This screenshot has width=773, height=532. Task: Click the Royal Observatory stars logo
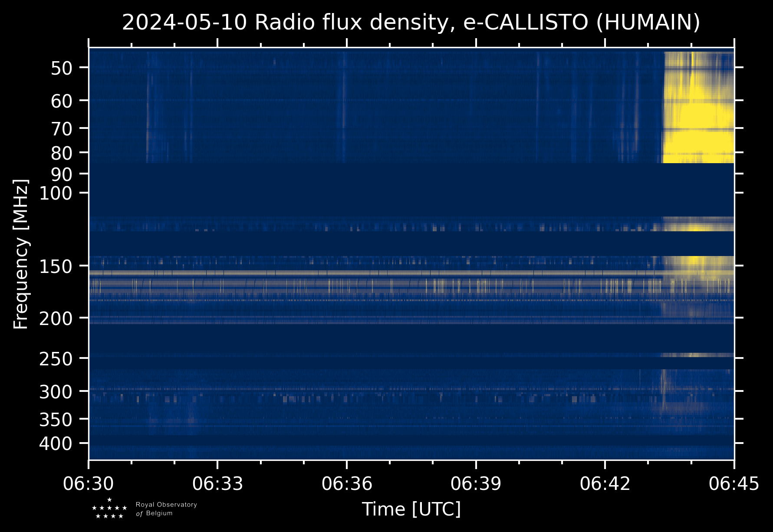point(109,508)
